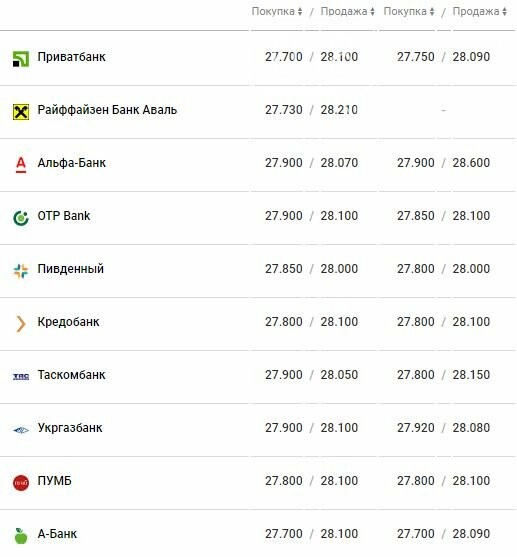Click the ПУМБ red round logo
The height and width of the screenshot is (557, 517).
pyautogui.click(x=21, y=482)
